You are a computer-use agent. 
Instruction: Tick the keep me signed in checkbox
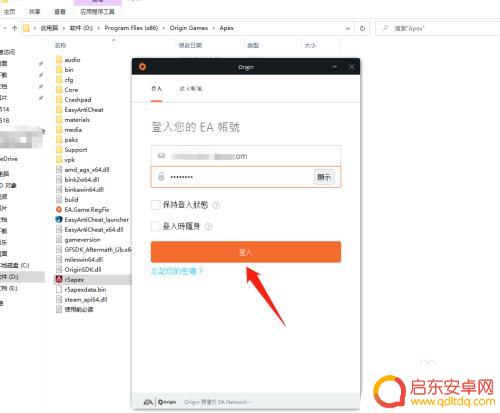(156, 205)
